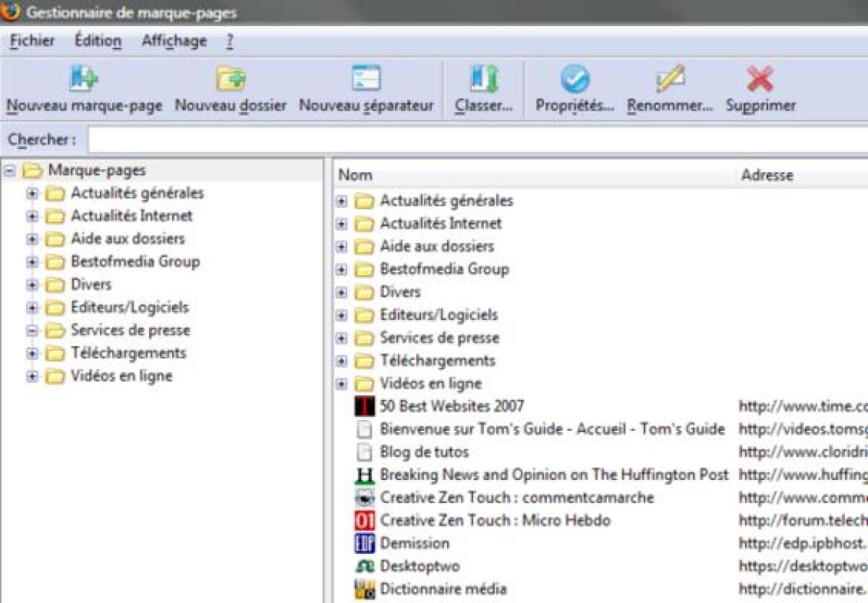
Task: Click the red Supprimer delete icon
Action: tap(760, 76)
